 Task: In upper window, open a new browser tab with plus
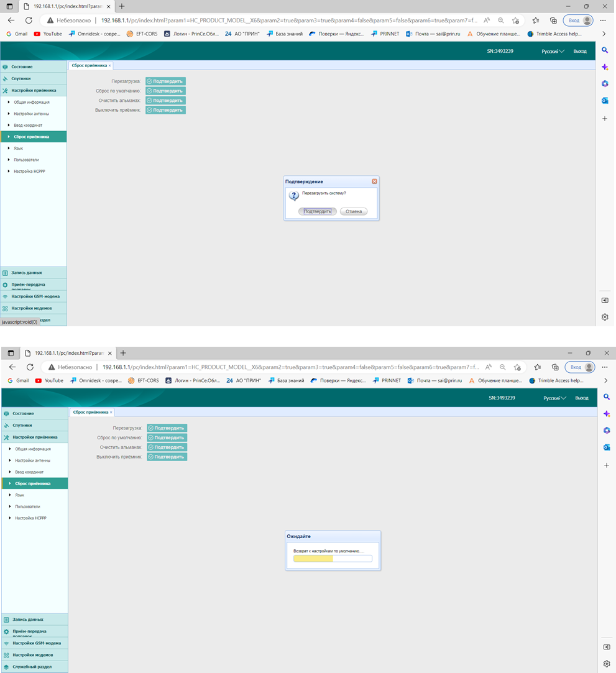pyautogui.click(x=121, y=6)
